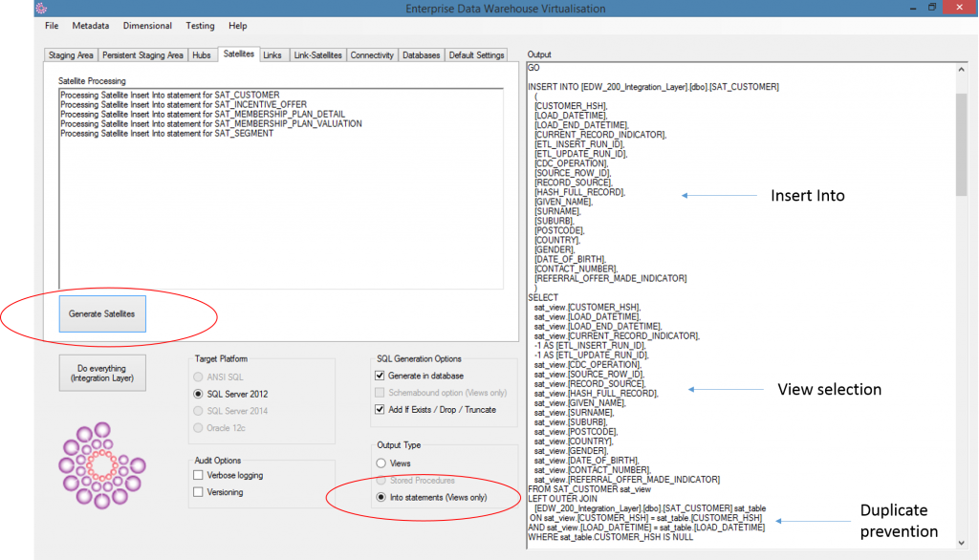Click the SAT_CUSTOMER line in Satellite Processing list
979x560 pixels.
point(169,96)
